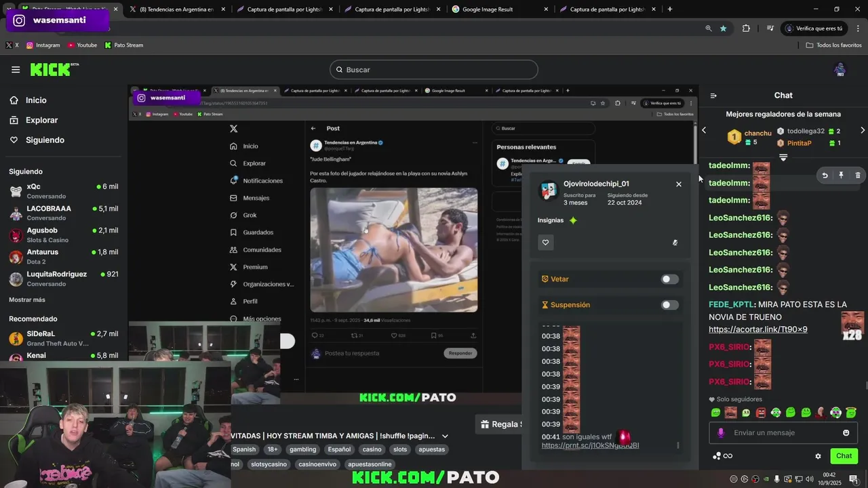Click the Verifica que eres tú profile button
The height and width of the screenshot is (488, 868).
point(814,28)
